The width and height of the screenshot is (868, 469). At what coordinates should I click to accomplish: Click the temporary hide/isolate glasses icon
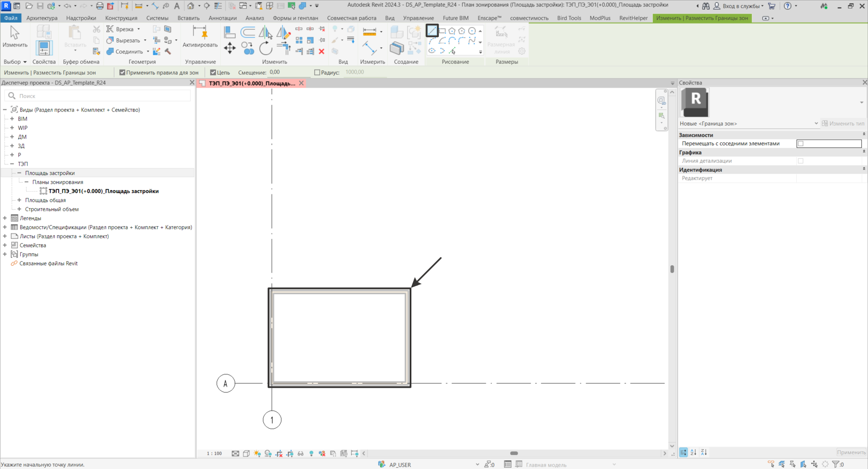[x=301, y=454]
